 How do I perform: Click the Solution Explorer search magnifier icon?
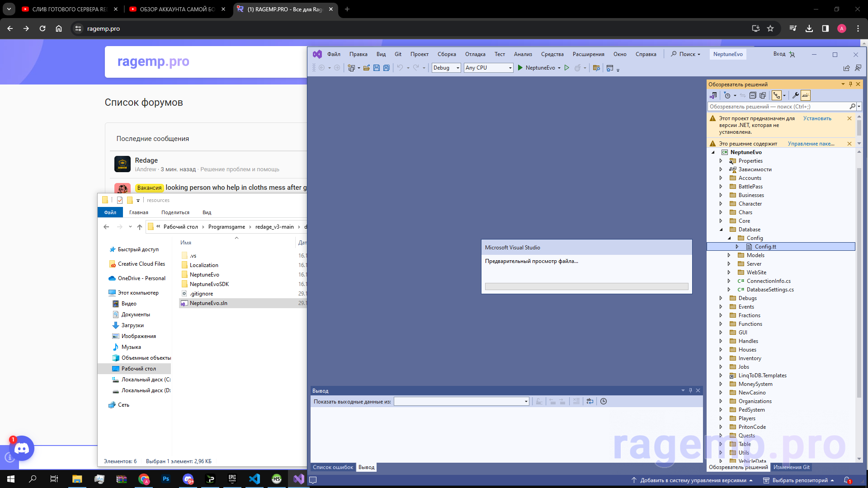(x=852, y=107)
